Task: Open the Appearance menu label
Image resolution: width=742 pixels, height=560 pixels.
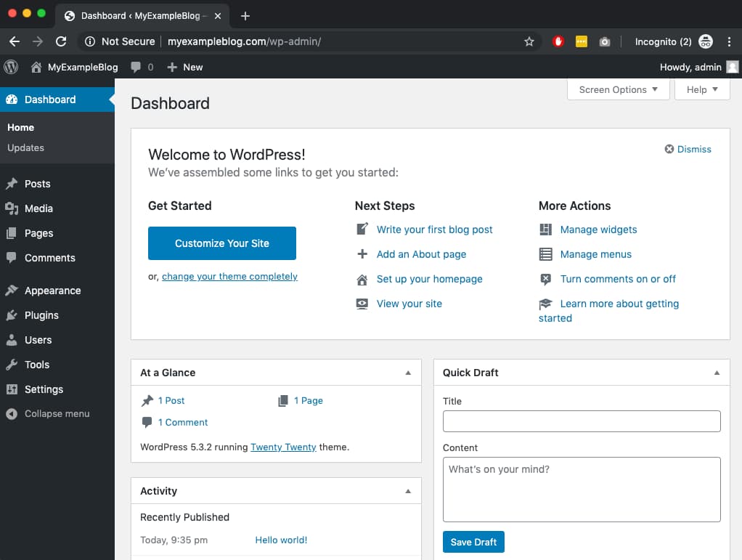Action: tap(52, 291)
